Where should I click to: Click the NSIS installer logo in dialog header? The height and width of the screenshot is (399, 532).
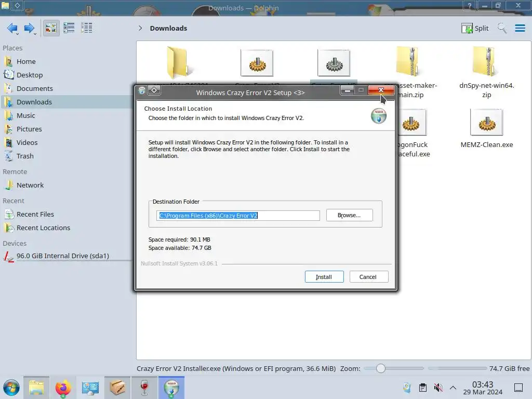(x=379, y=116)
